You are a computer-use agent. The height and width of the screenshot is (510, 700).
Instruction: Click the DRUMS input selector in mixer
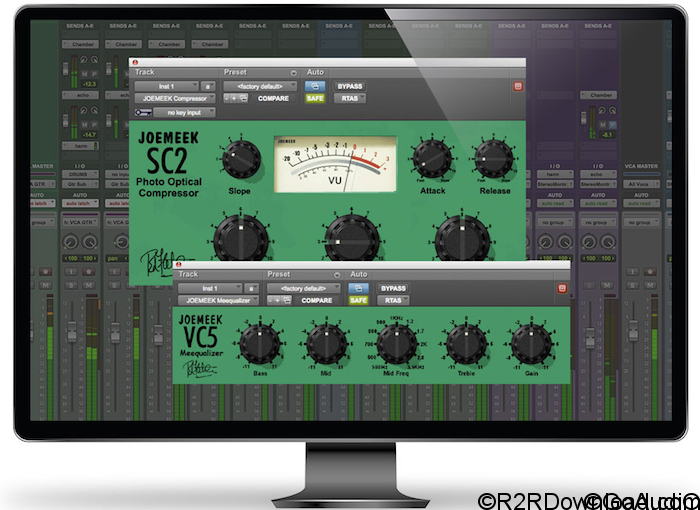click(x=80, y=174)
